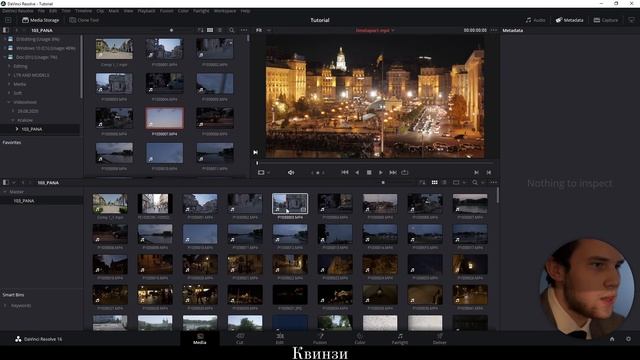Expand the LTR AND MODELS folder
640x360 pixels.
click(9, 75)
